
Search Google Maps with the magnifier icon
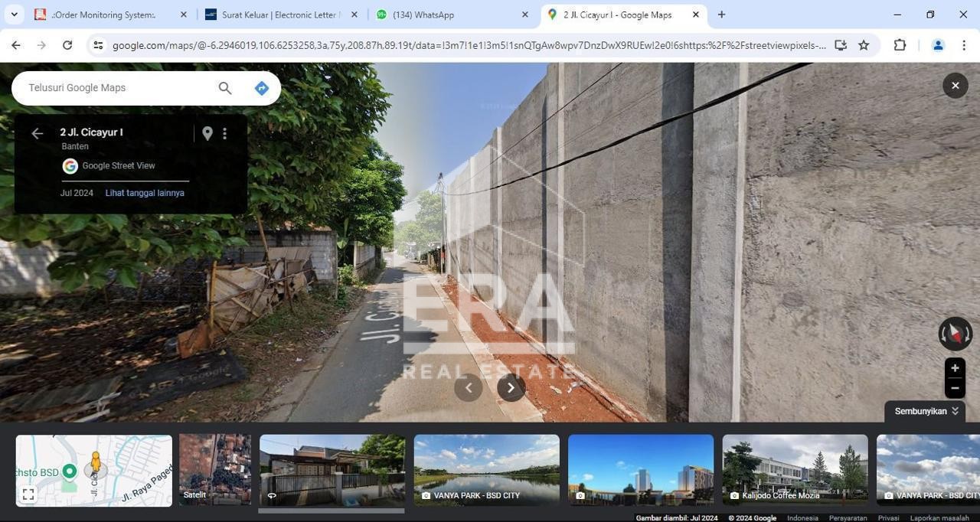pos(225,88)
